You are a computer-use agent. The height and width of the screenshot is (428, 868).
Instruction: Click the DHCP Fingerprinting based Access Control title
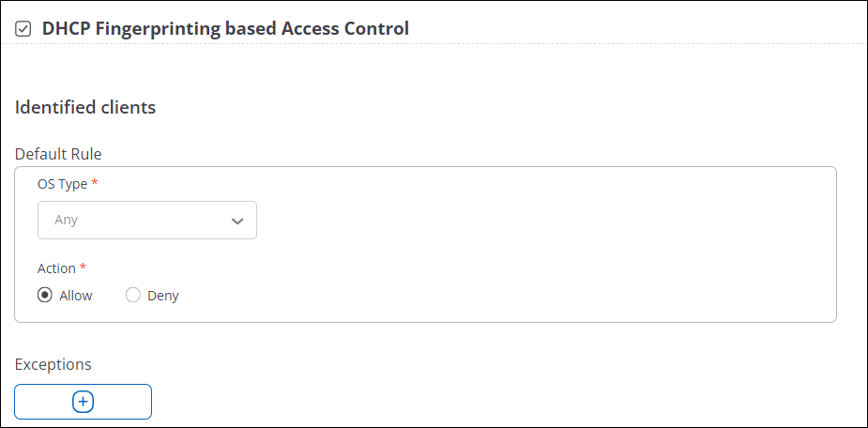pos(225,28)
